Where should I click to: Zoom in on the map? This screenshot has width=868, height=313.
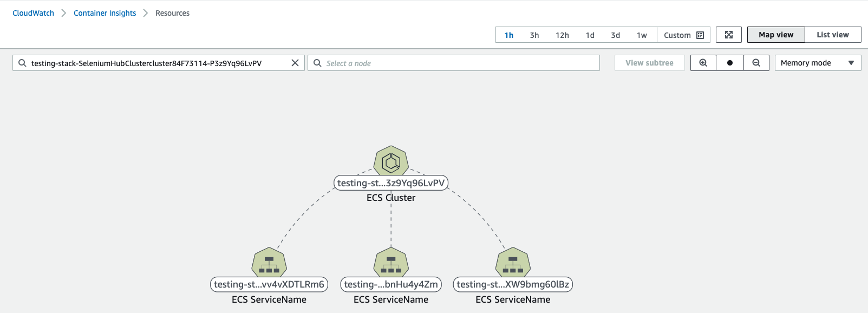[703, 63]
